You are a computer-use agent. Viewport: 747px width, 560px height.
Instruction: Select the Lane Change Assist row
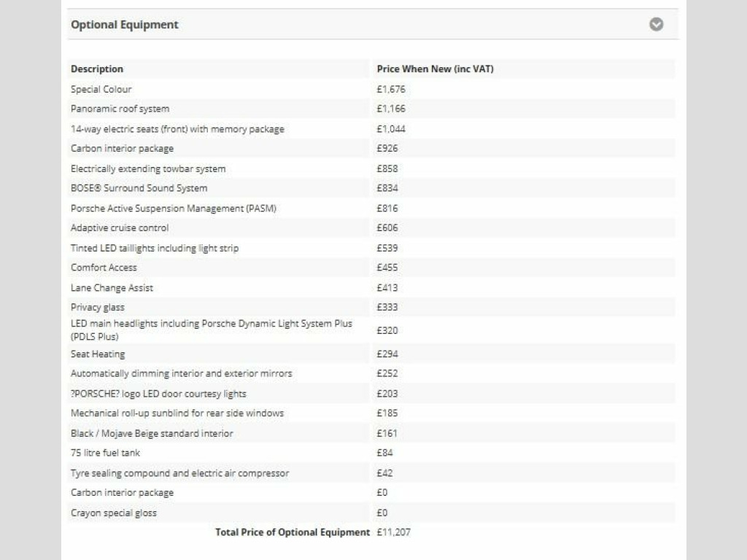(x=112, y=288)
